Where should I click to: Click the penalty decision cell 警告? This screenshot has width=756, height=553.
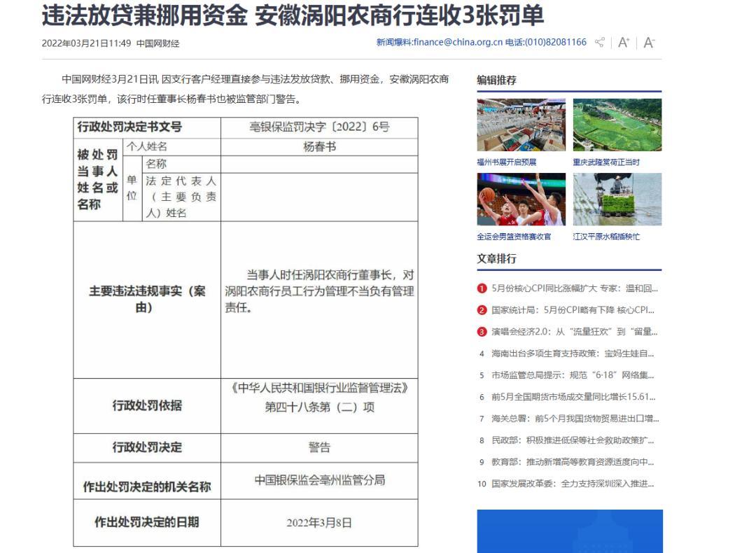tap(319, 448)
